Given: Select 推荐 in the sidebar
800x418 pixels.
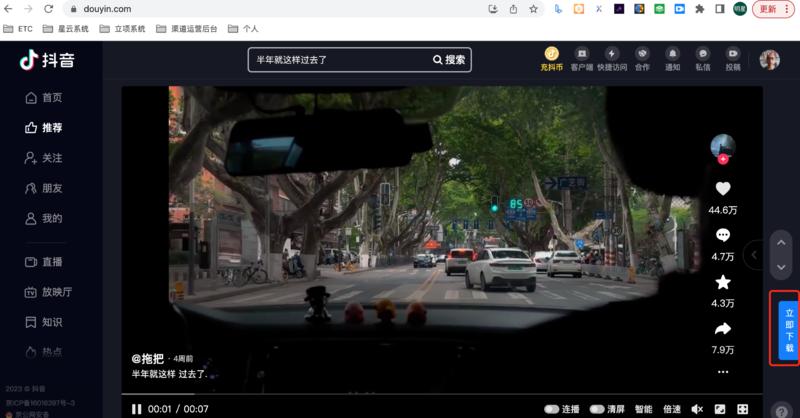Looking at the screenshot, I should point(44,128).
